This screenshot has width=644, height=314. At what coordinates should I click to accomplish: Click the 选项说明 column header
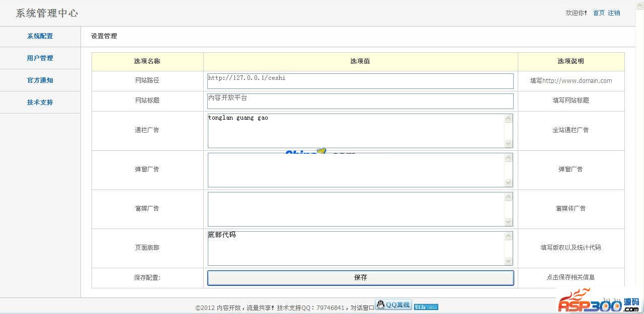(x=571, y=61)
